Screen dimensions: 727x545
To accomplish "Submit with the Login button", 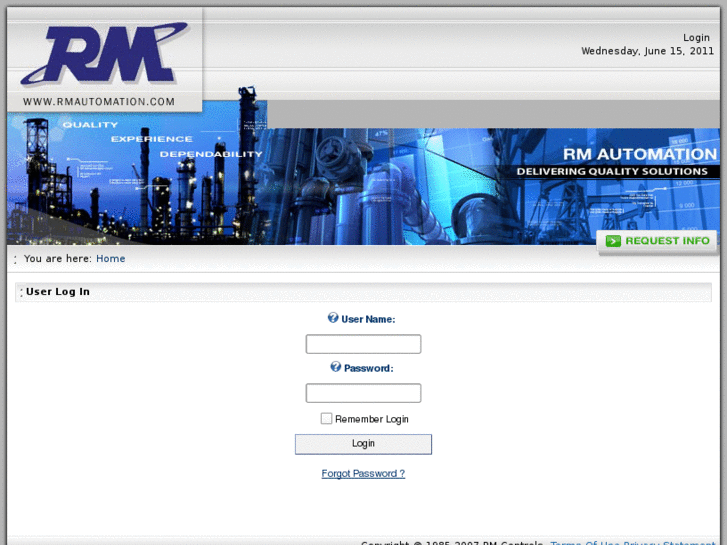I will pyautogui.click(x=363, y=444).
